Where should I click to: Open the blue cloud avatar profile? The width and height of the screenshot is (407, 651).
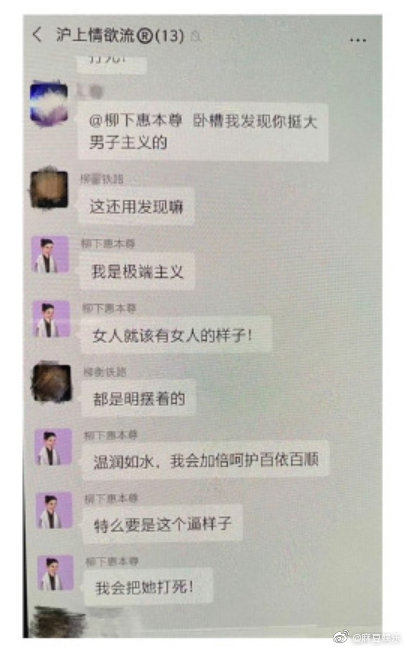pos(49,103)
